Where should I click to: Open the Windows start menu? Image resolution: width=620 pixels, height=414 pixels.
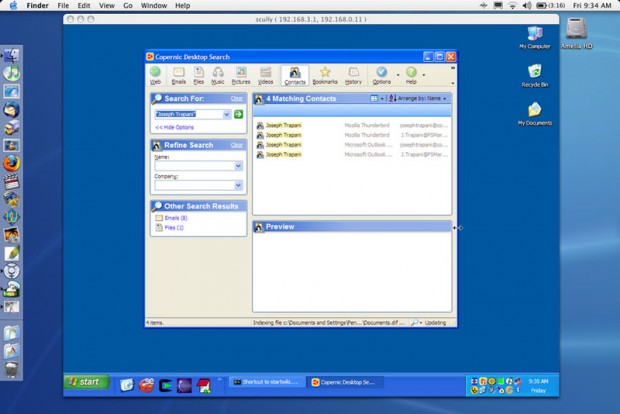pos(87,382)
